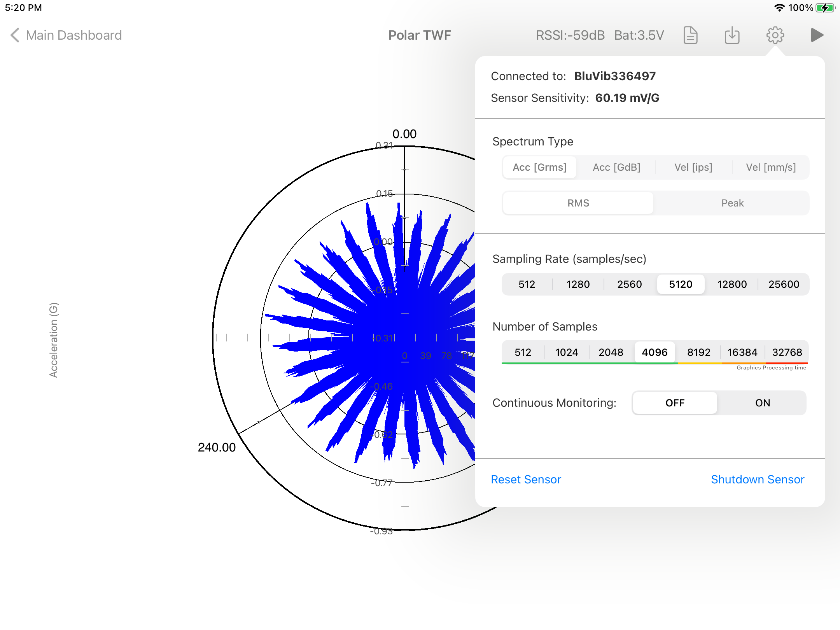Tap Shutdown Sensor link
Screen dimensions: 840x630
coord(758,479)
